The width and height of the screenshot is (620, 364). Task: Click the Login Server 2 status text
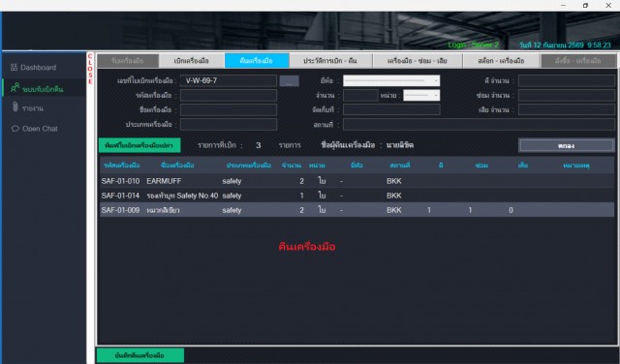click(474, 45)
